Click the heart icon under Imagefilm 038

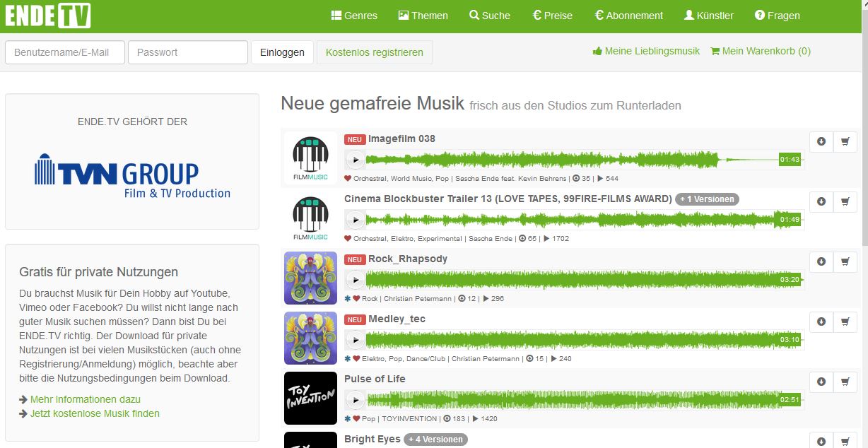coord(348,179)
